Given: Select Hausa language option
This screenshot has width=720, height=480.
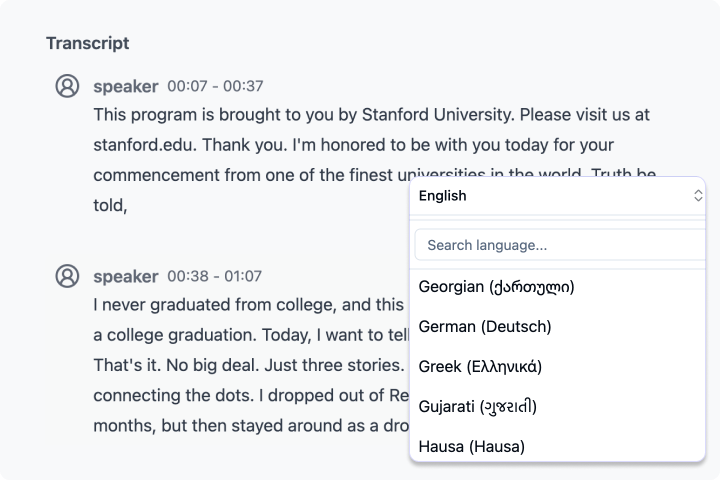Looking at the screenshot, I should [x=472, y=446].
